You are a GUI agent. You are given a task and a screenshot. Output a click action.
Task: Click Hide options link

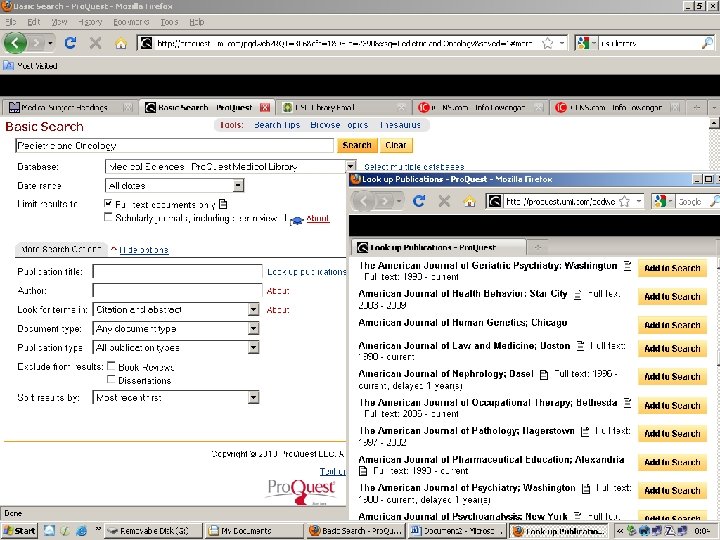(x=144, y=250)
